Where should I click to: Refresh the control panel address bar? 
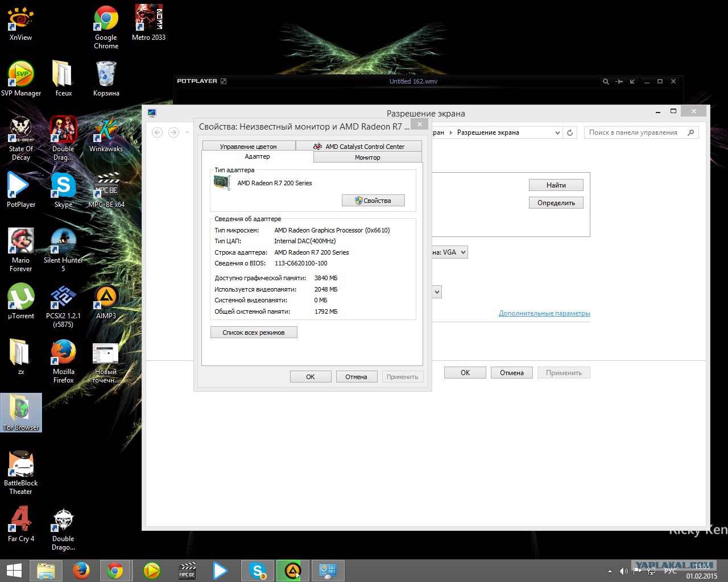570,132
